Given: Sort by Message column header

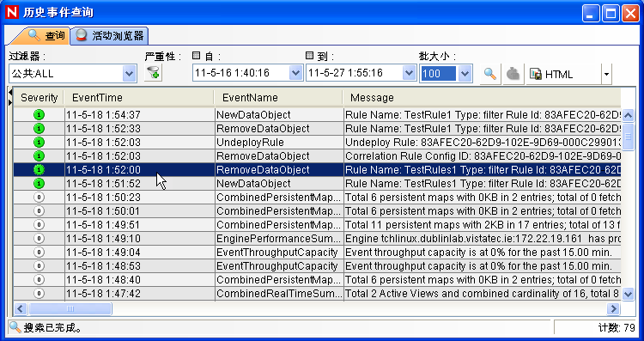Looking at the screenshot, I should [x=482, y=98].
